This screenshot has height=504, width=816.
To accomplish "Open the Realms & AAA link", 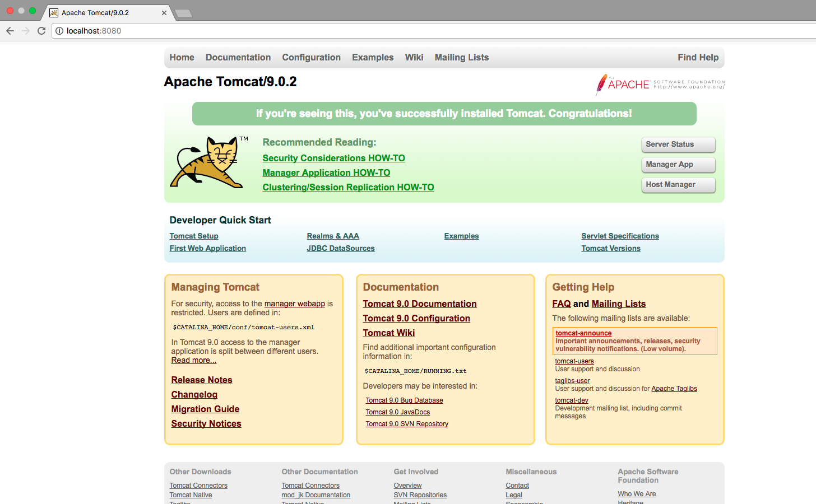I will 333,236.
